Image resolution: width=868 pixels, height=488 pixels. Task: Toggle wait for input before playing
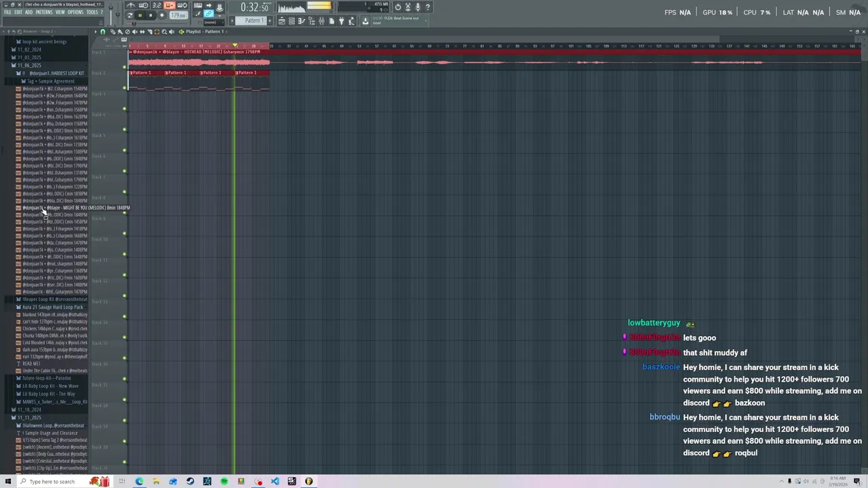point(144,5)
